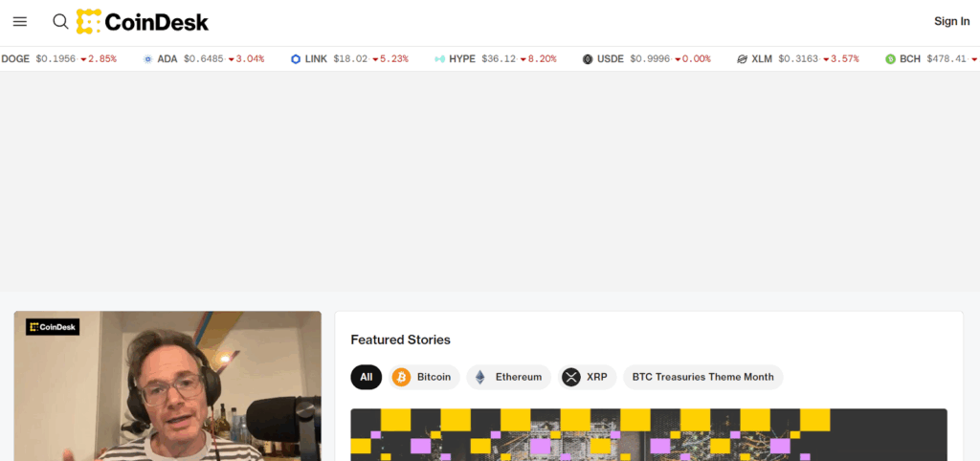Click the HYPE token icon
980x461 pixels.
point(440,59)
